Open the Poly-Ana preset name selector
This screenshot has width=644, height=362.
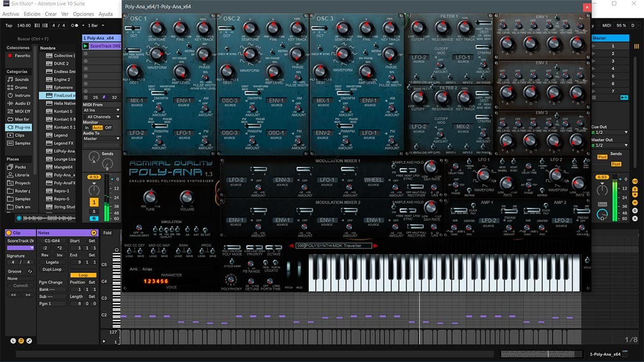coord(333,246)
